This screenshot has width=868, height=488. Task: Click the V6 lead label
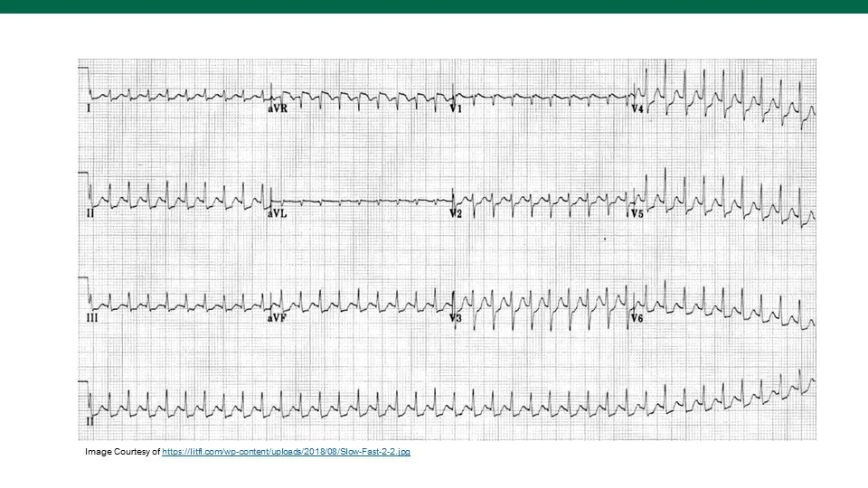pyautogui.click(x=637, y=318)
